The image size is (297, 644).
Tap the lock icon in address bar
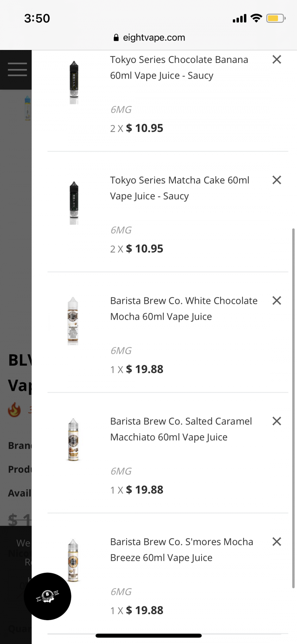(116, 38)
